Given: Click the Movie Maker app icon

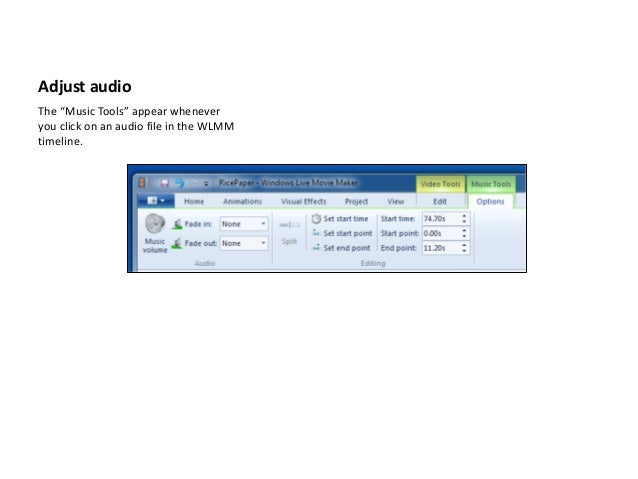Looking at the screenshot, I should [142, 183].
